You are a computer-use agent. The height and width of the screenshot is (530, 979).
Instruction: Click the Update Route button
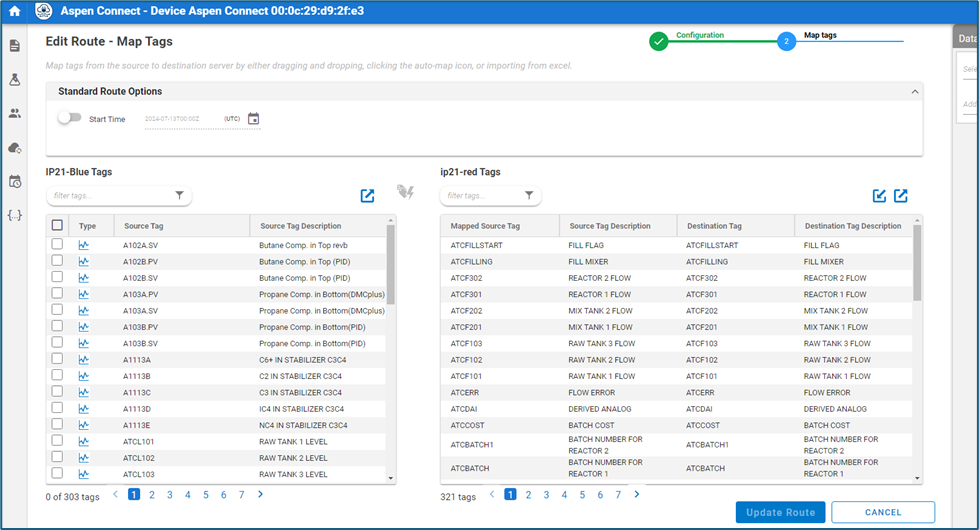[780, 513]
